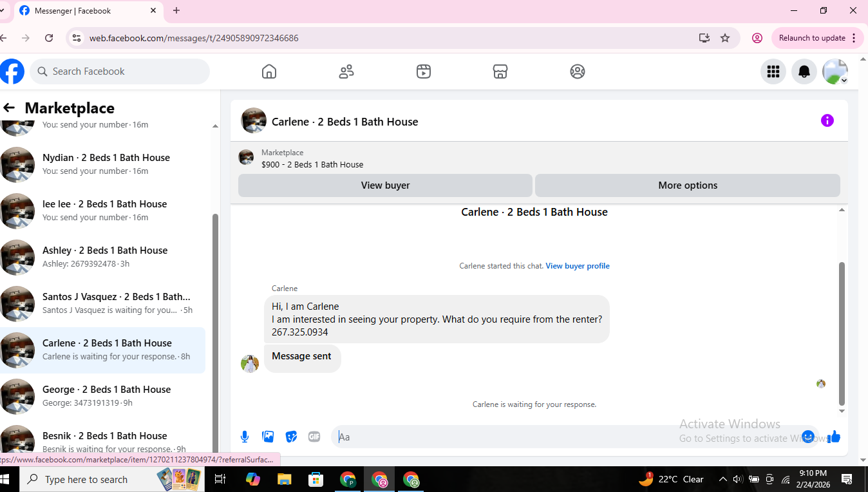Screen dimensions: 868x492
Task: Click the taskbar search box
Action: coord(113,480)
